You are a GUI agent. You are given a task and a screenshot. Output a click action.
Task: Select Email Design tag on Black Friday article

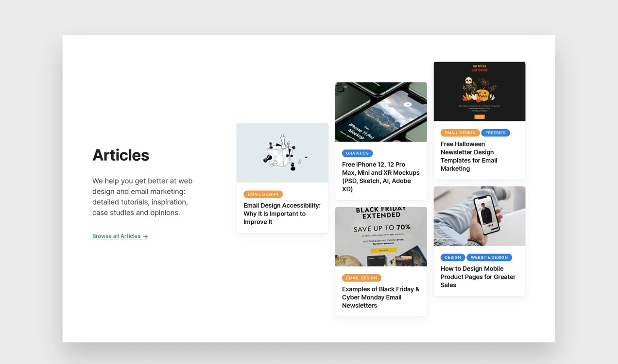(x=361, y=278)
